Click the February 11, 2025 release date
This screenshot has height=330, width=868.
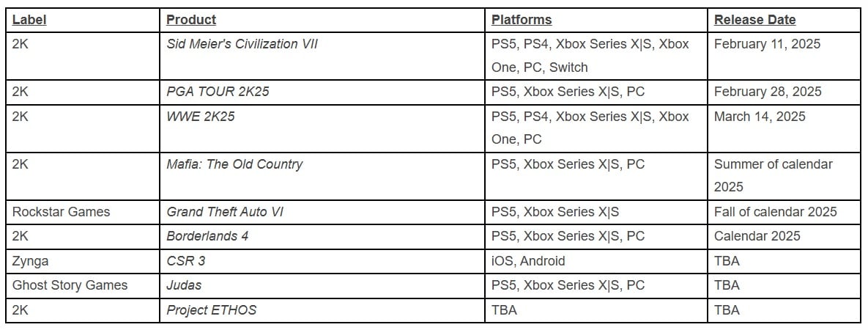pos(767,44)
